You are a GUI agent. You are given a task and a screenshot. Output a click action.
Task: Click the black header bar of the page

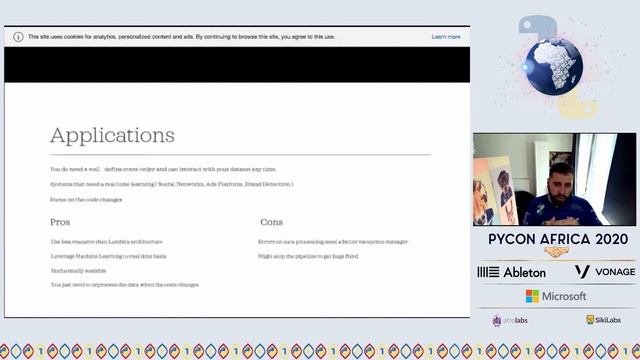[x=237, y=64]
